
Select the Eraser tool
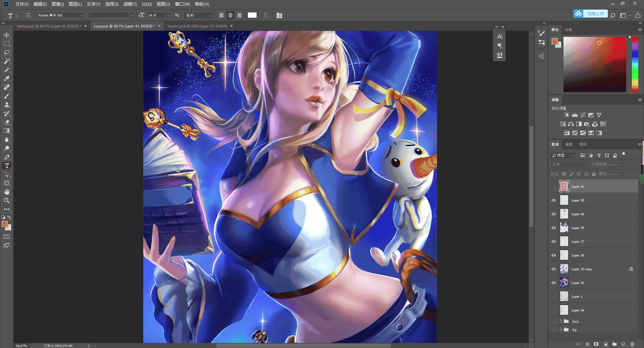point(7,122)
